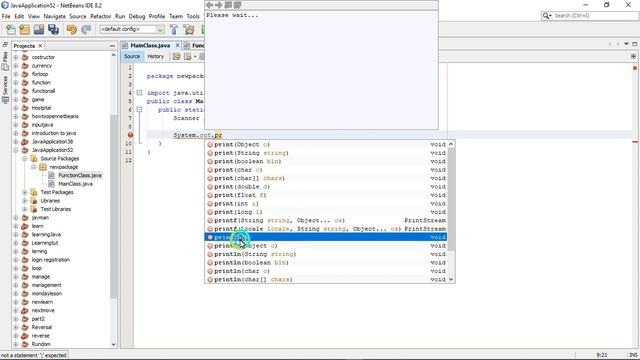Open the Edit menu
Image resolution: width=640 pixels, height=360 pixels.
pyautogui.click(x=19, y=16)
